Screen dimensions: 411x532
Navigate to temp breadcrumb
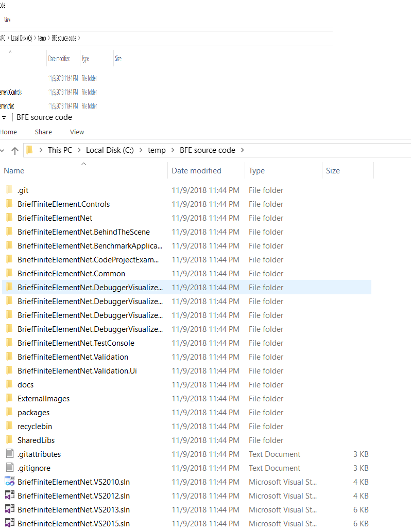point(157,150)
